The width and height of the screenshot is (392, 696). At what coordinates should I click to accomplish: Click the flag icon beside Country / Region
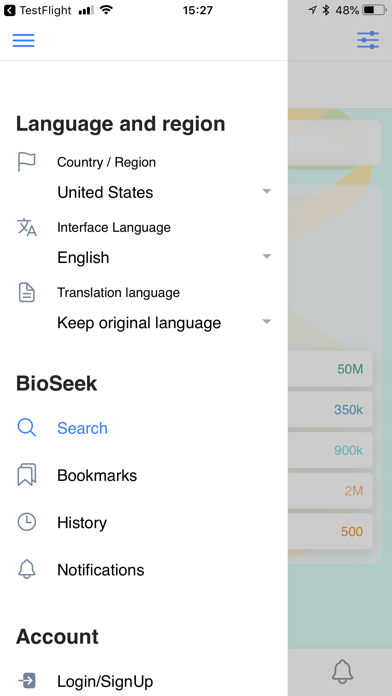pyautogui.click(x=27, y=162)
